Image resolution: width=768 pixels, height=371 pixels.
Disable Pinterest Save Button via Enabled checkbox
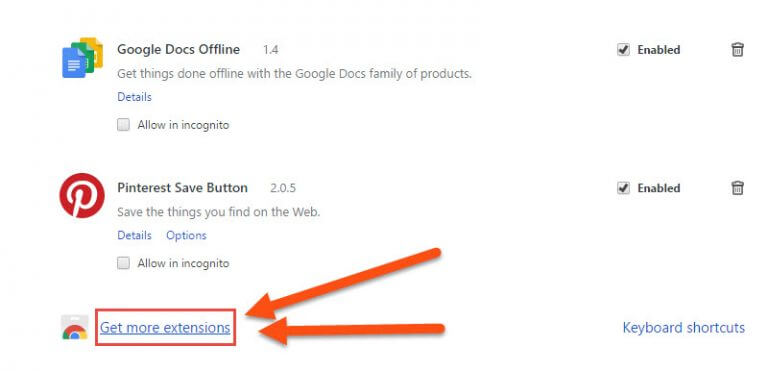[x=623, y=188]
